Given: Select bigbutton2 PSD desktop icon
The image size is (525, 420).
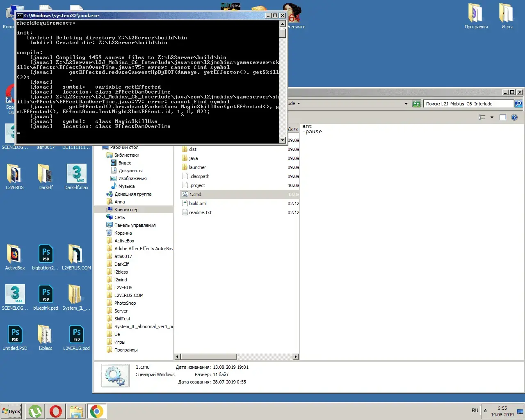Looking at the screenshot, I should [x=46, y=257].
